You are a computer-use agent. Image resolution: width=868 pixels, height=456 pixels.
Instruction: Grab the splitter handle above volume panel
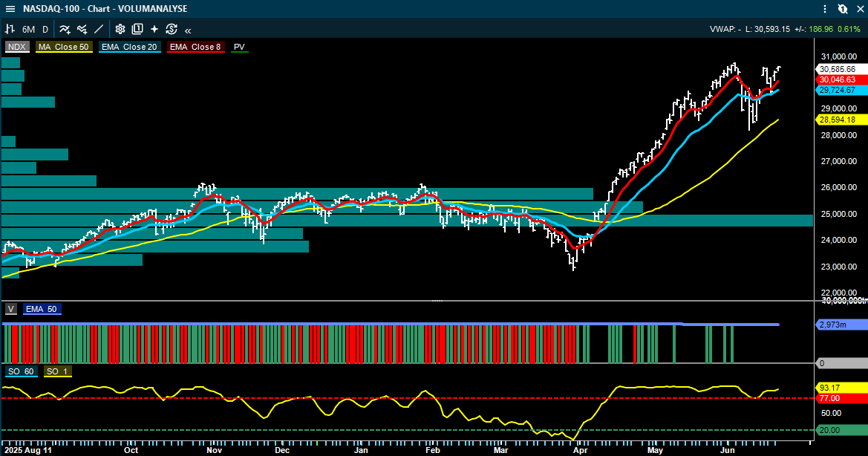(x=437, y=301)
